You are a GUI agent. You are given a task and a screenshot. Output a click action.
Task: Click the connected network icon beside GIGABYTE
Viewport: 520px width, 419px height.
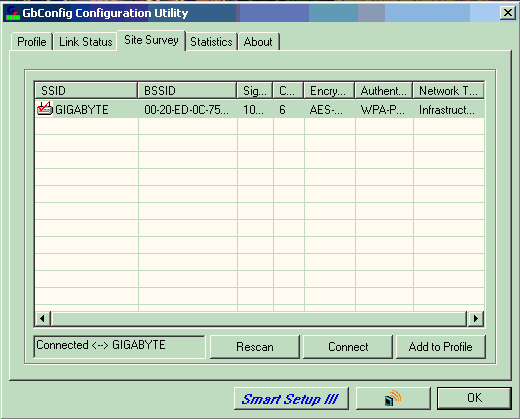pyautogui.click(x=45, y=109)
